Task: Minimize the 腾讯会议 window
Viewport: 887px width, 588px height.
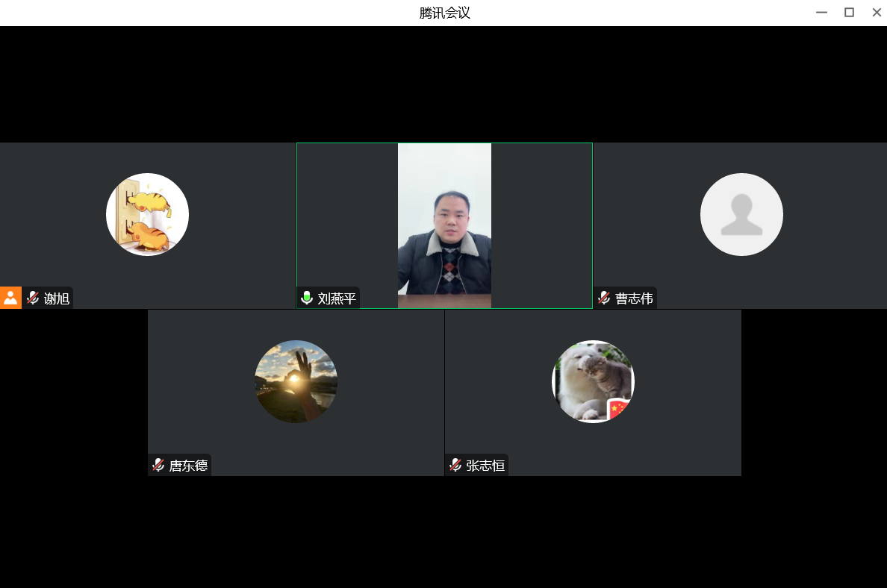Action: coord(821,13)
